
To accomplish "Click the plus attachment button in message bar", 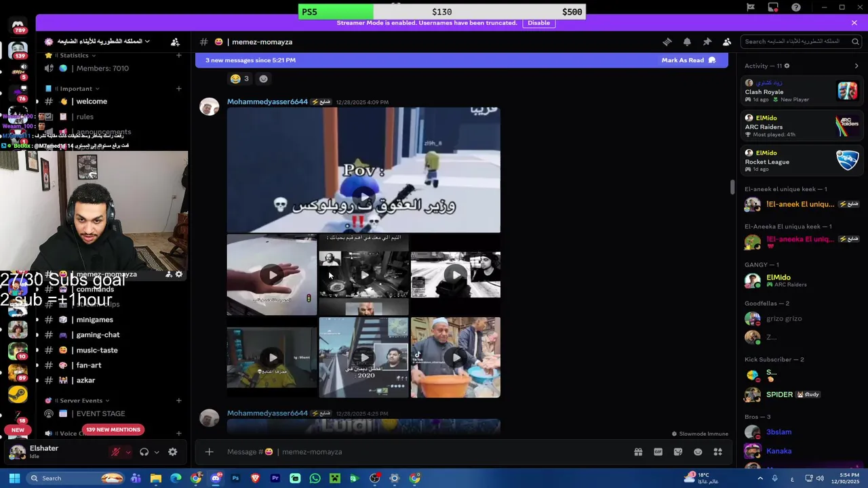I will click(210, 452).
